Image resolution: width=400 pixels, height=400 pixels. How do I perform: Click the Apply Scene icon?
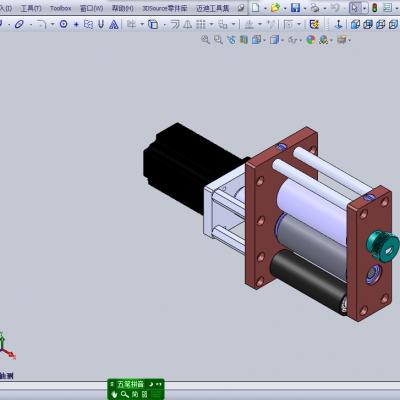[323, 40]
